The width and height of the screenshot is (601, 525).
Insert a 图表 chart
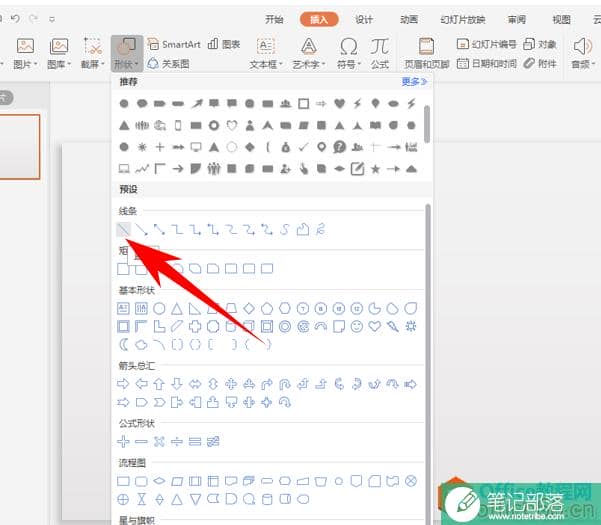point(224,44)
